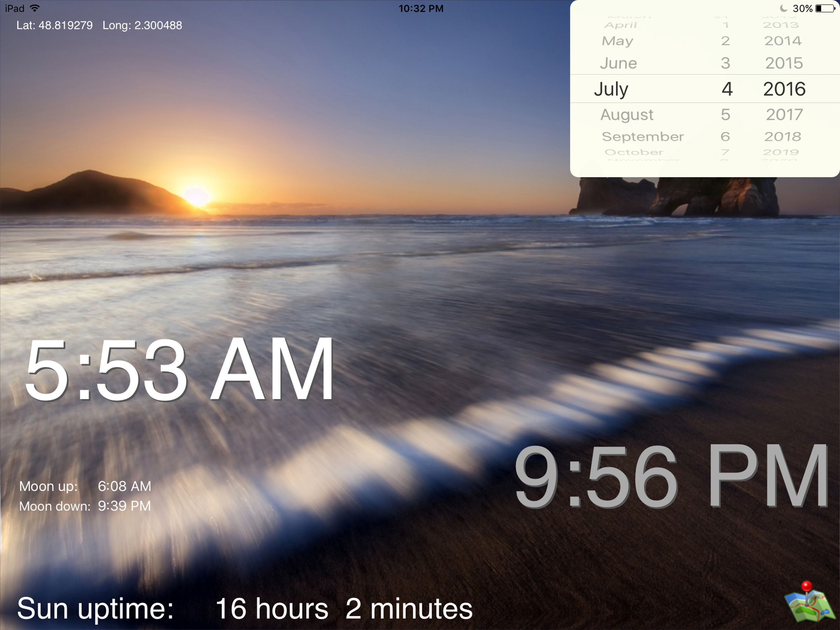Image resolution: width=840 pixels, height=630 pixels.
Task: Choose September in the month wheel
Action: tap(643, 136)
